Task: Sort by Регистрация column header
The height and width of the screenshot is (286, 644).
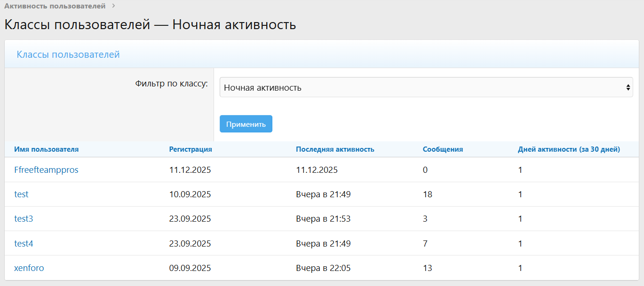Action: 191,149
